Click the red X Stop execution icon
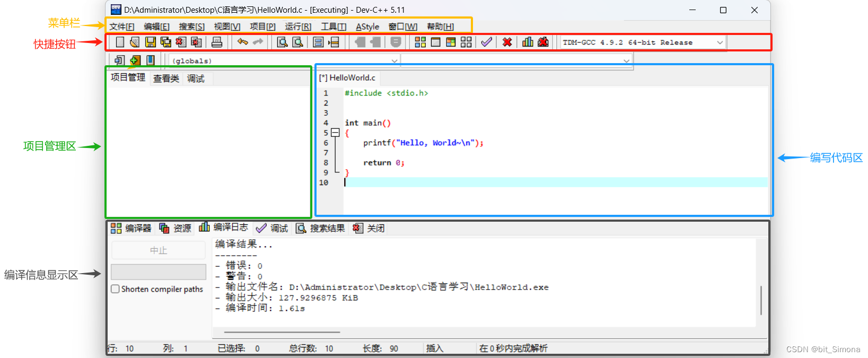 click(507, 42)
